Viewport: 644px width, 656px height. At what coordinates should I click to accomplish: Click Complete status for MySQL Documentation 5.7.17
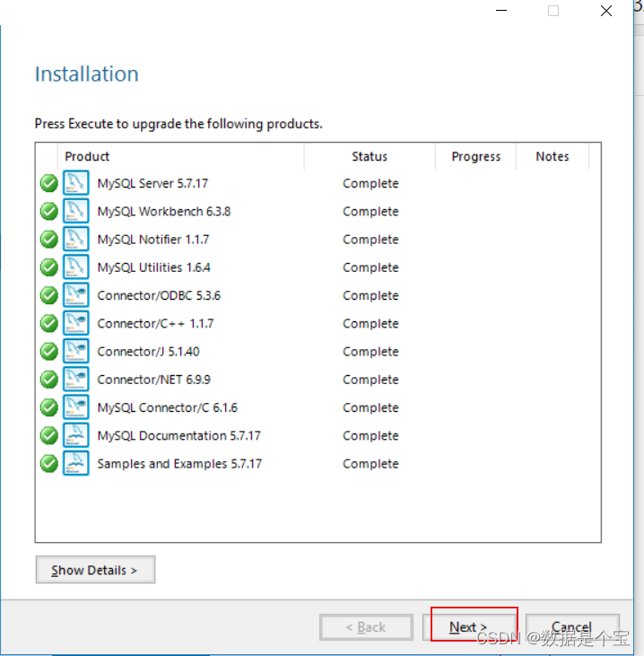(370, 435)
